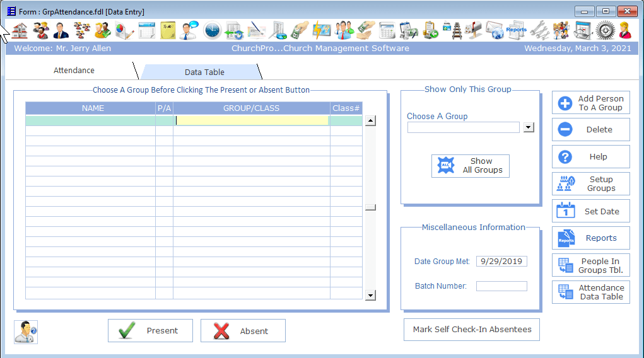Mark selected person as Absent
Screen dimensions: 644x358
[243, 330]
